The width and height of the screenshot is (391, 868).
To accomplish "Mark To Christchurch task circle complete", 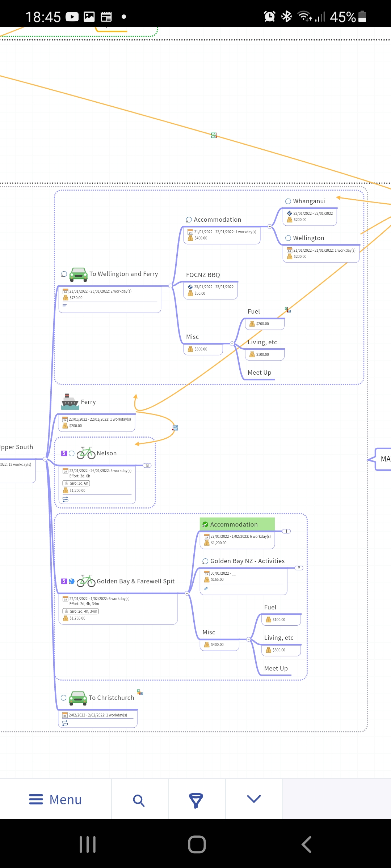I will pos(64,698).
